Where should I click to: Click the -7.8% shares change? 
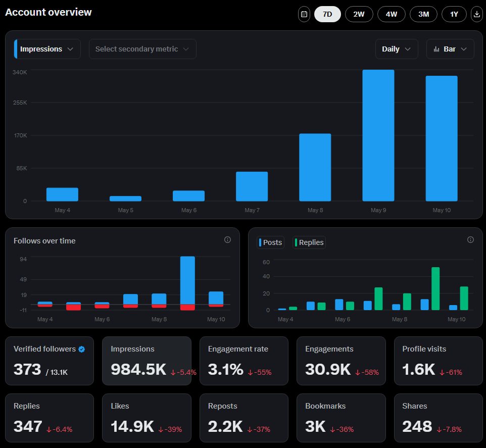(x=450, y=429)
